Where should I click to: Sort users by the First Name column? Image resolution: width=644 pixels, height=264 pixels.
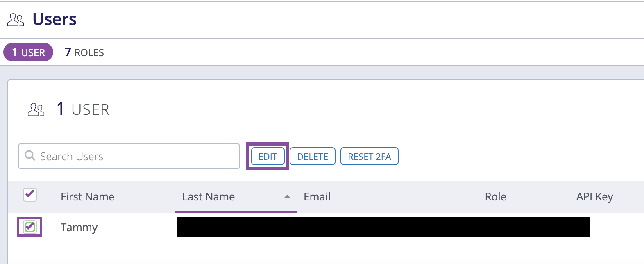pyautogui.click(x=87, y=197)
